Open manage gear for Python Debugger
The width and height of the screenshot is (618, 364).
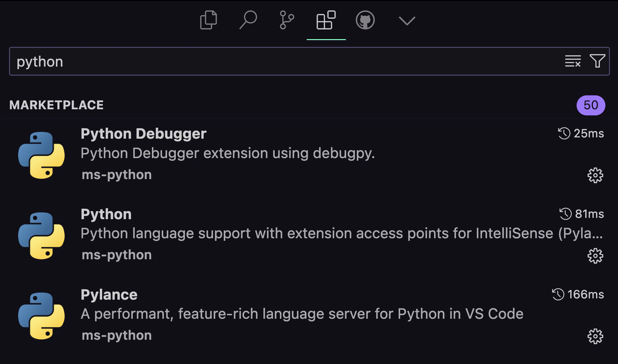(595, 176)
